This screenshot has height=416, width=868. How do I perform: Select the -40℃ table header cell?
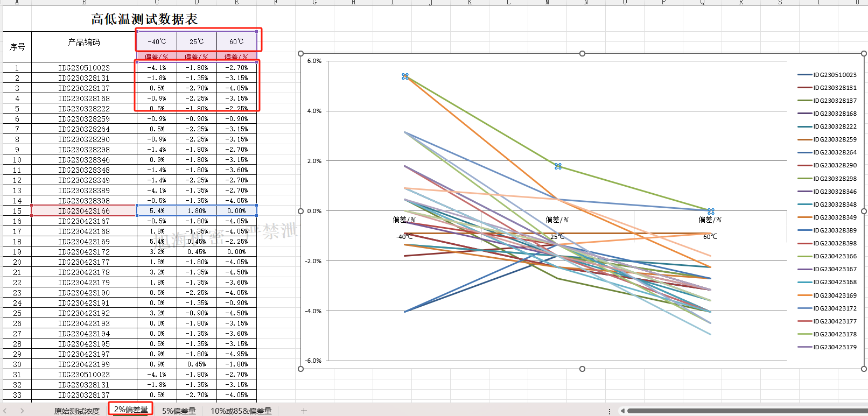(157, 41)
